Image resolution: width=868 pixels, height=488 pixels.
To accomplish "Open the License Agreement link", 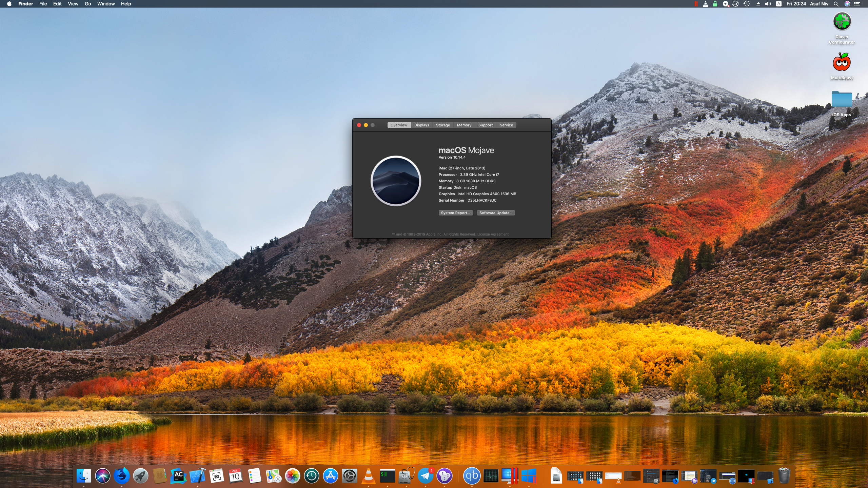I will [493, 234].
